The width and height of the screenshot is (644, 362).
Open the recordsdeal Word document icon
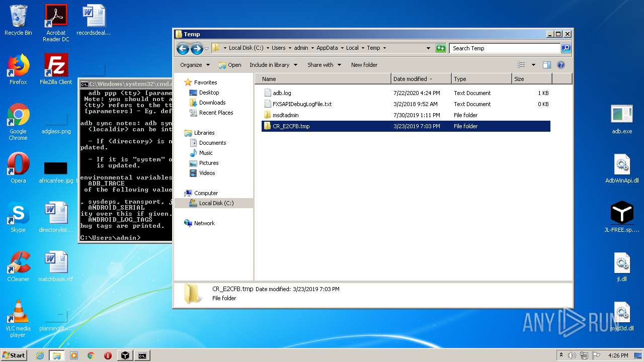(94, 20)
